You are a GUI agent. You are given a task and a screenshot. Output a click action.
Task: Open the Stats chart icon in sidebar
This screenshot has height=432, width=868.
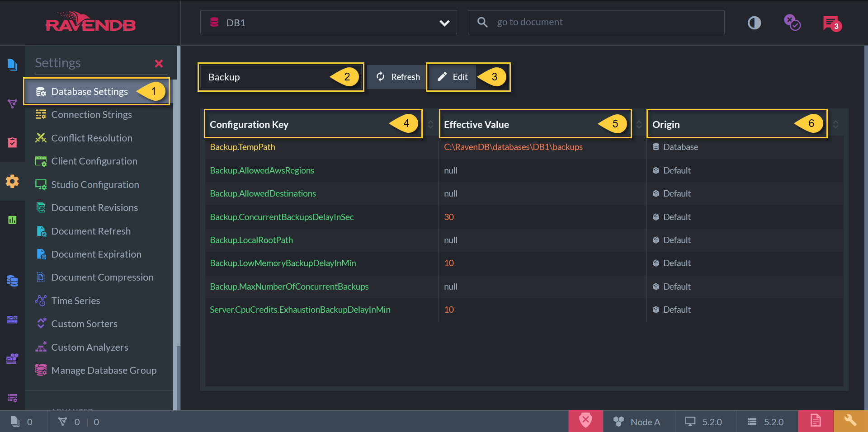[12, 220]
